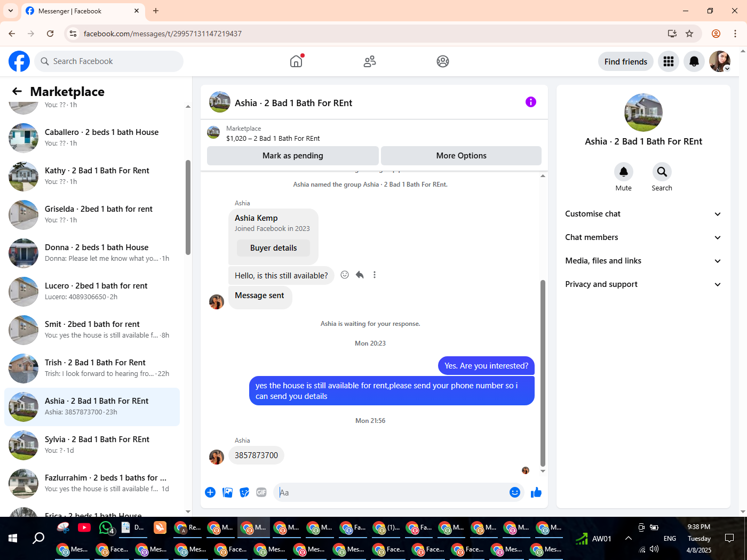Open the account profile picture menu
Image resolution: width=747 pixels, height=560 pixels.
[720, 61]
